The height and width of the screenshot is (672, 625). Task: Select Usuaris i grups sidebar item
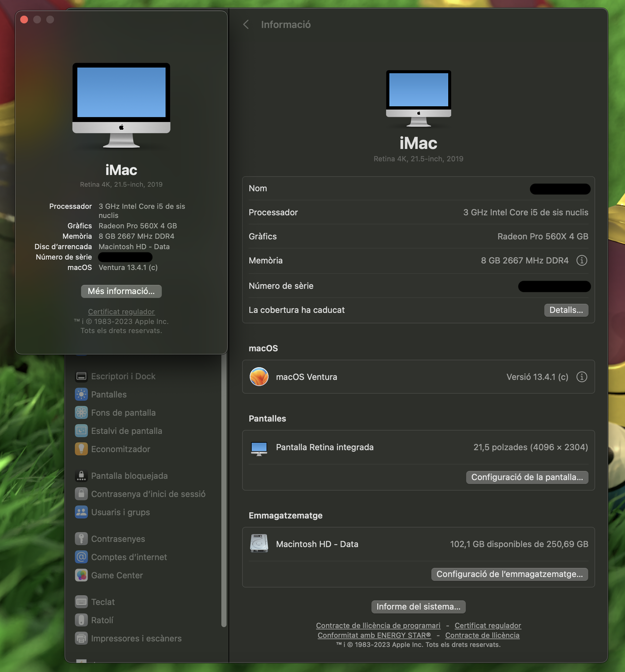(120, 512)
